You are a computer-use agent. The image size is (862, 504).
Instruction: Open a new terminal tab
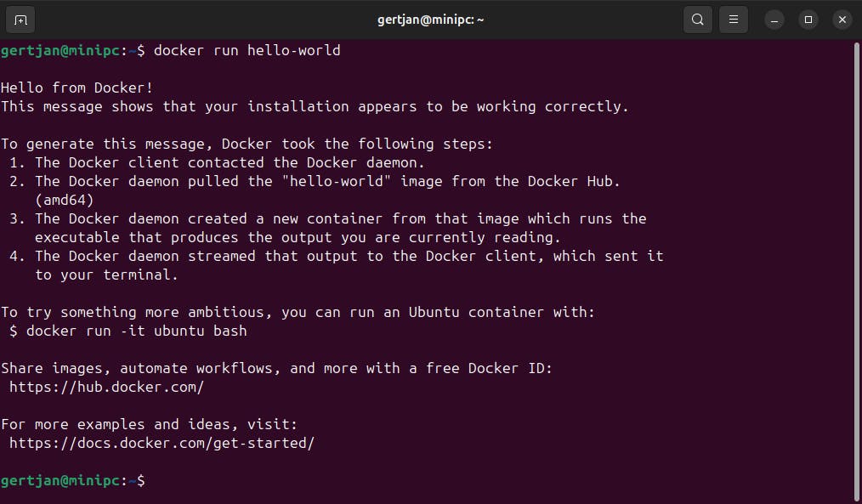coord(20,20)
